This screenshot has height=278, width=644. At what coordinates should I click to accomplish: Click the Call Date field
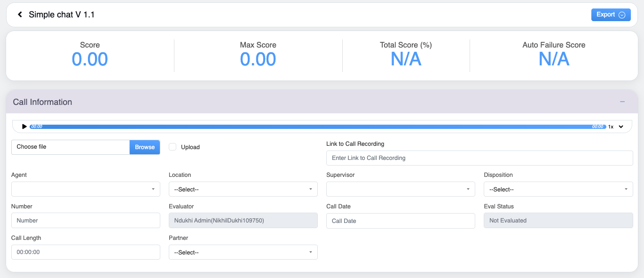[401, 221]
